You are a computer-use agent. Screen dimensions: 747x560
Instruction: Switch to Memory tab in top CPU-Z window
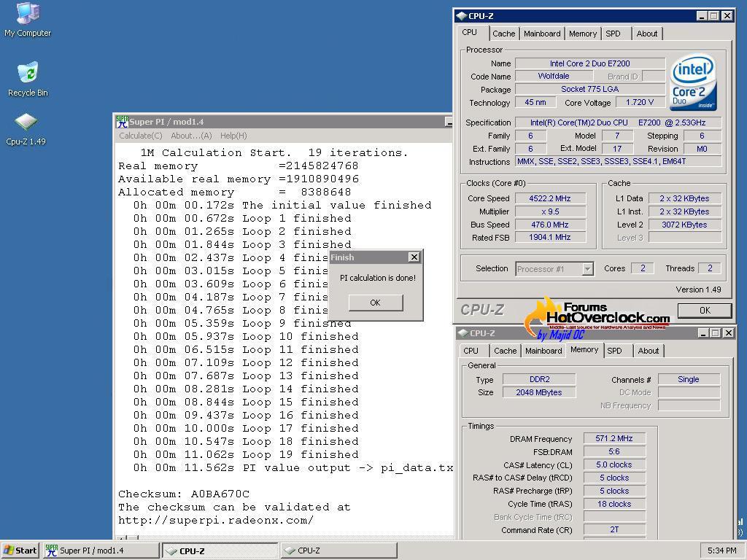pos(582,34)
